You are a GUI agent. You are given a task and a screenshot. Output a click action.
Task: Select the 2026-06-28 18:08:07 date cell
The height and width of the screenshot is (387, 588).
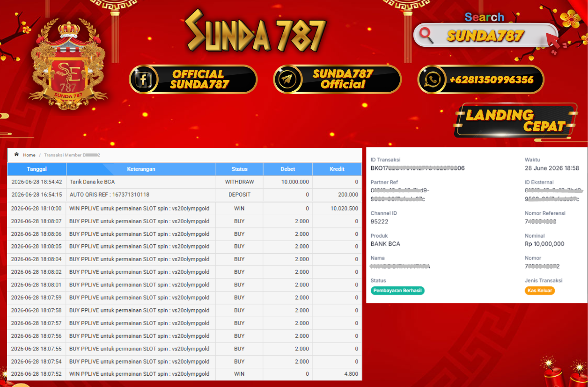click(37, 221)
